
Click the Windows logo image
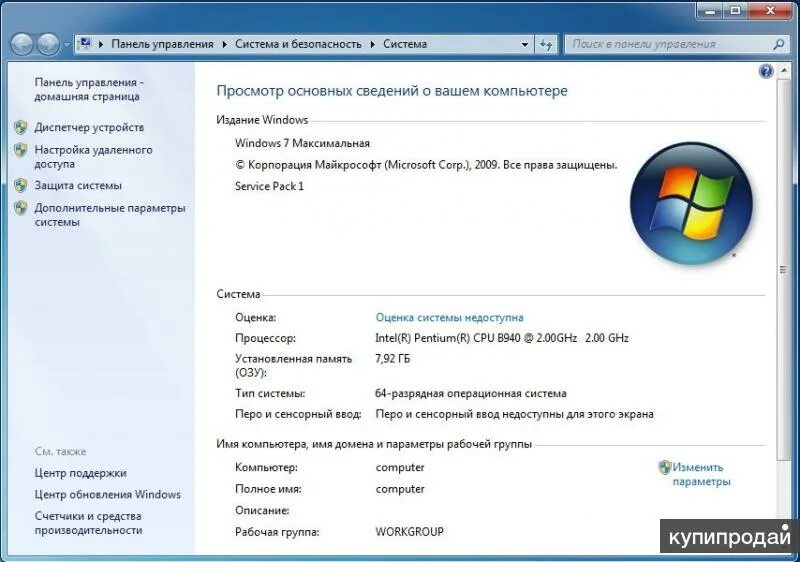pos(691,203)
